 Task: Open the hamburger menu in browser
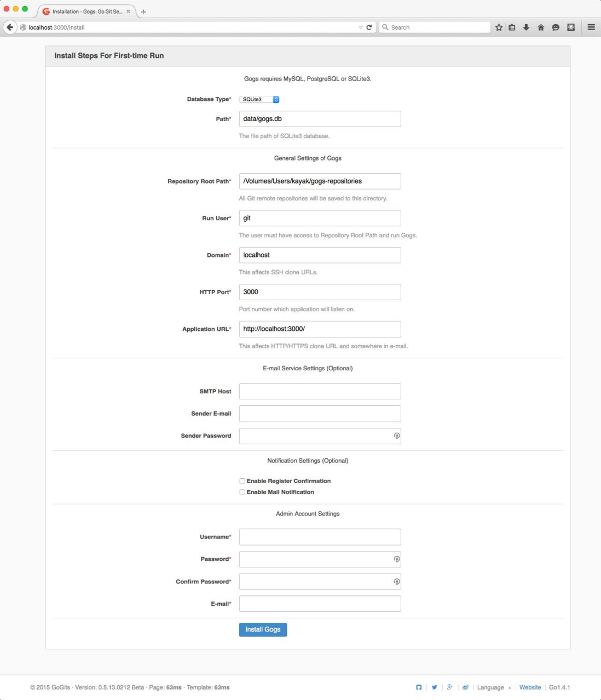(591, 27)
